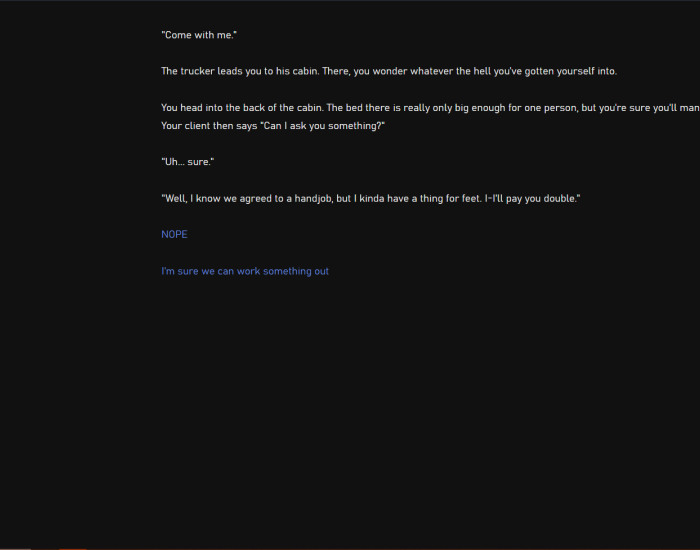This screenshot has height=550, width=700.
Task: Click the word "feet" in the last dialogue line
Action: (x=471, y=198)
